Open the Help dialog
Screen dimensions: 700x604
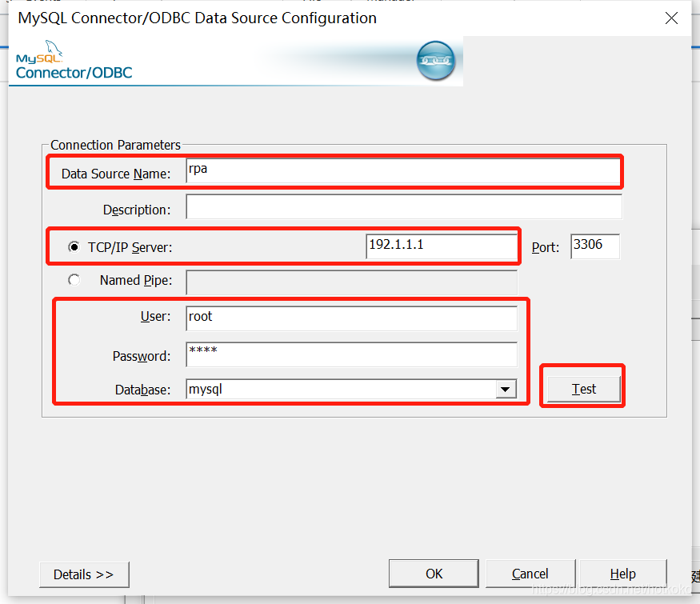coord(622,574)
